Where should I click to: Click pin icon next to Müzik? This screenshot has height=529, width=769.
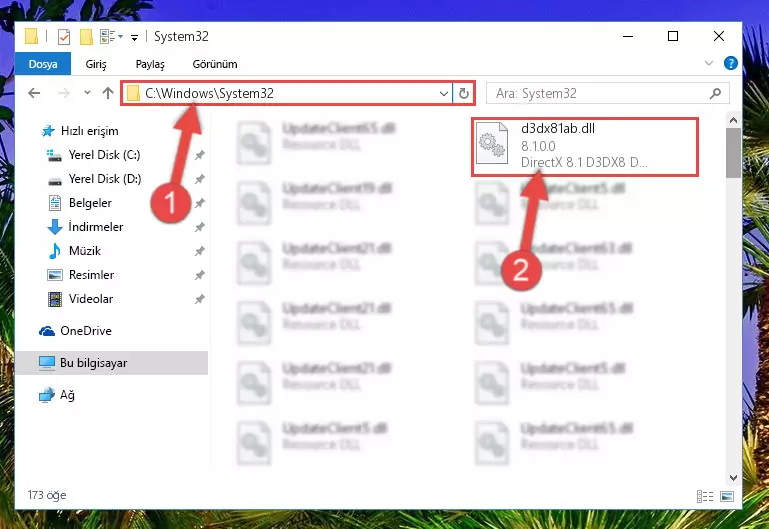(200, 251)
